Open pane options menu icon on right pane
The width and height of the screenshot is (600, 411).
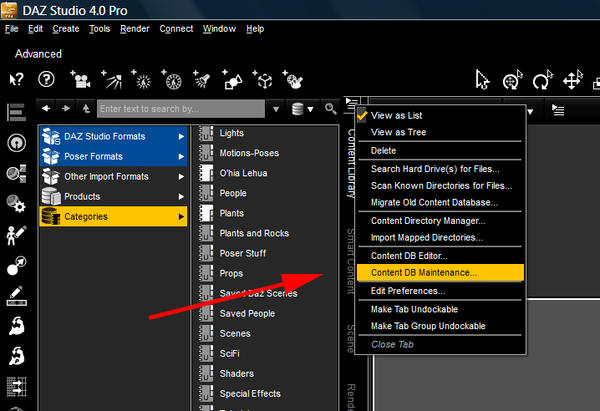pos(558,110)
